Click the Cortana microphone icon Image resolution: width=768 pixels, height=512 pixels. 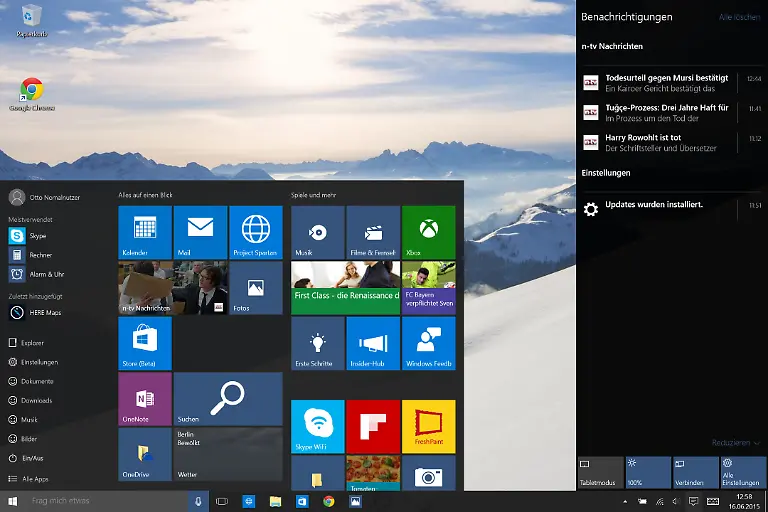[x=198, y=501]
